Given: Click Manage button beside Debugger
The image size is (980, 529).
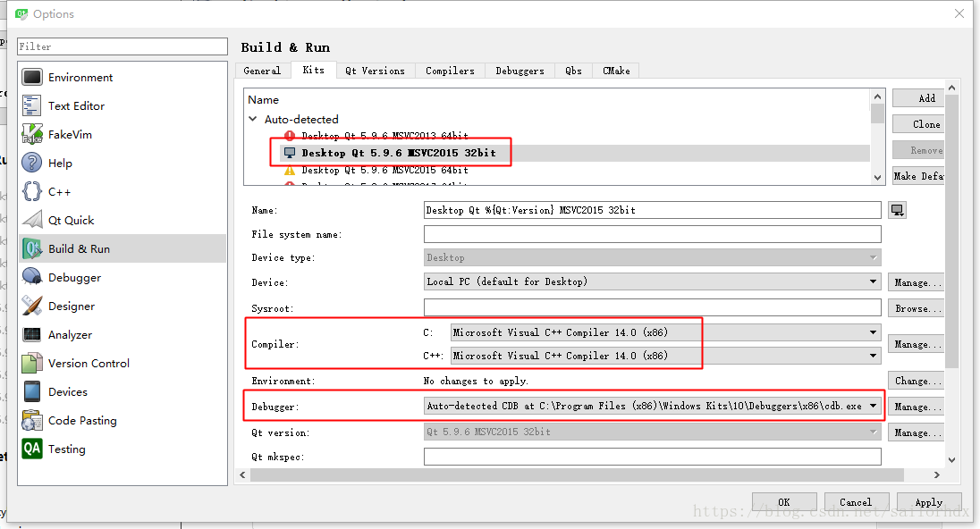Looking at the screenshot, I should (x=916, y=407).
